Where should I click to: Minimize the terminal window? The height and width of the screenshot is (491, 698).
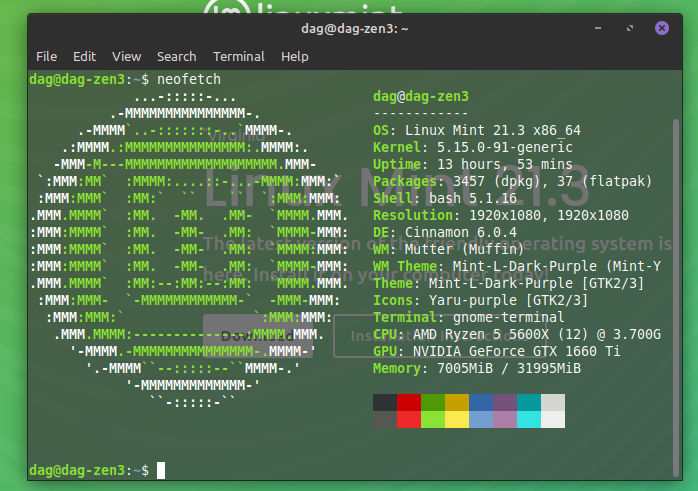click(x=610, y=29)
